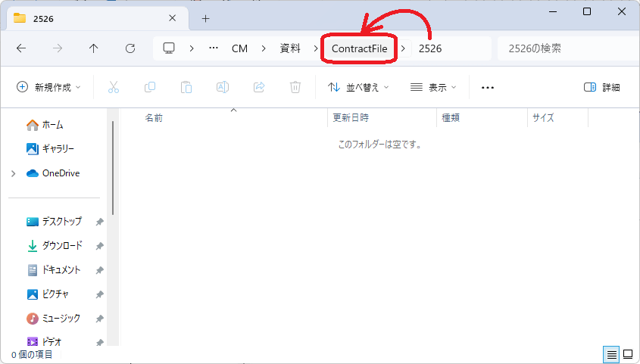Click the Cut scissors icon
Image resolution: width=640 pixels, height=364 pixels.
click(x=114, y=87)
